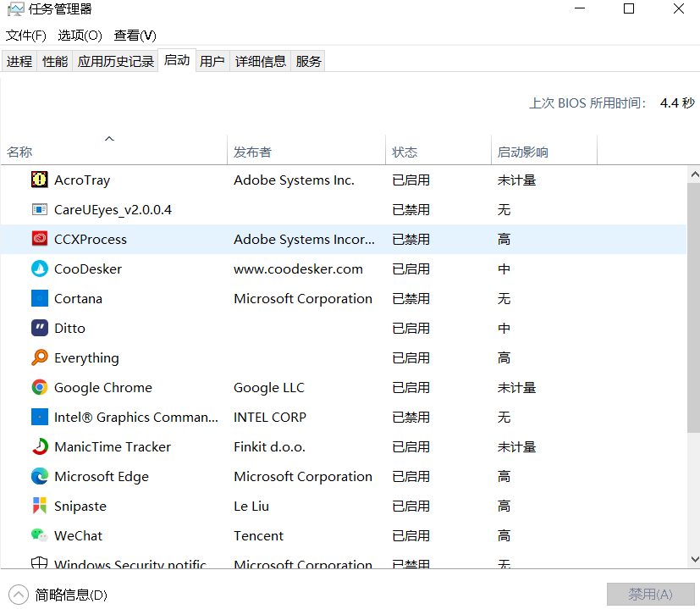The height and width of the screenshot is (609, 700).
Task: Click publisher www.coodesker.com
Action: coord(298,269)
